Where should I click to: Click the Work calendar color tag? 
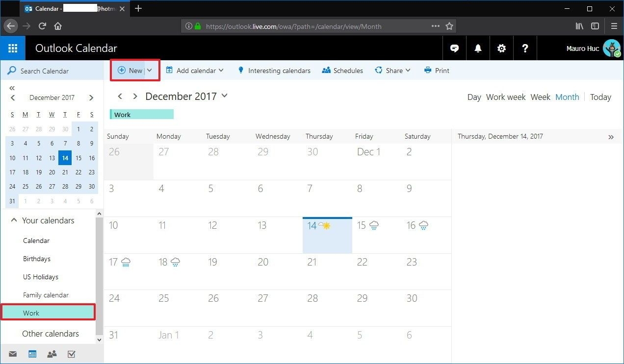[142, 115]
